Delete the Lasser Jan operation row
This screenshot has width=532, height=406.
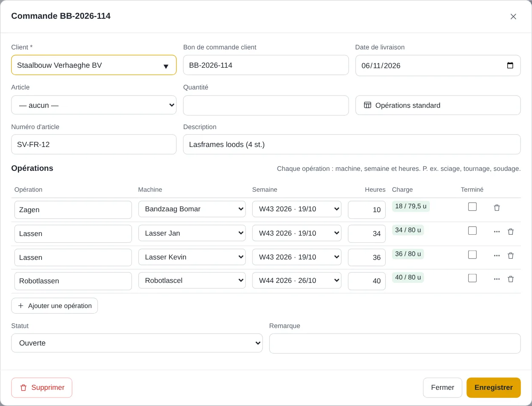pyautogui.click(x=511, y=232)
